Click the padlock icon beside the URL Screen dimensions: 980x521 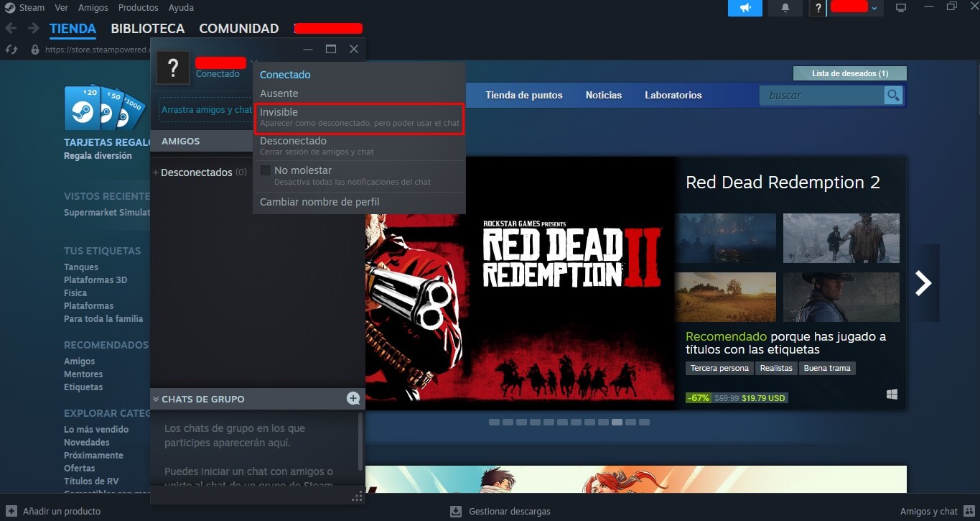(x=34, y=50)
